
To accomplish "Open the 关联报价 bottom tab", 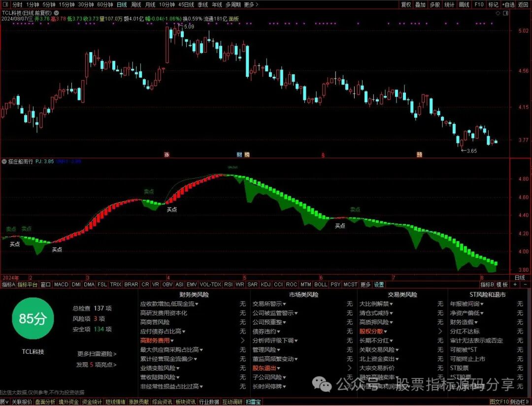I will [x=22, y=402].
